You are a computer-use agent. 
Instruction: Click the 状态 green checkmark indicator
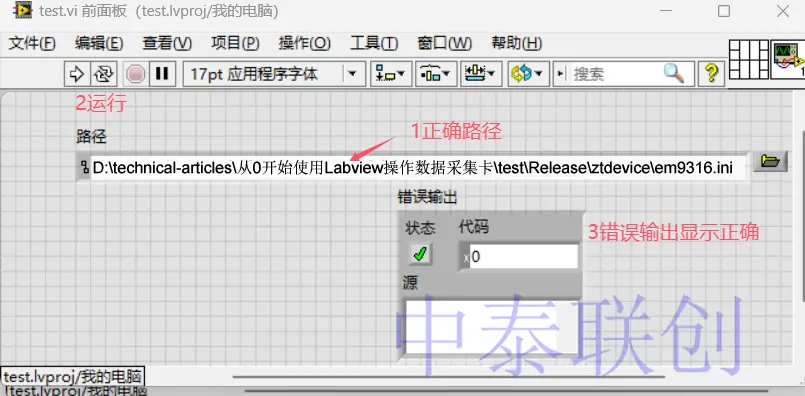420,254
